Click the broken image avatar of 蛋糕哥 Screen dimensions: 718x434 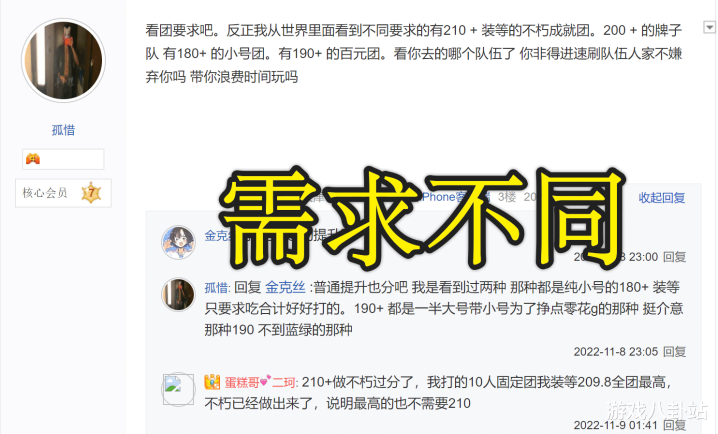[178, 389]
